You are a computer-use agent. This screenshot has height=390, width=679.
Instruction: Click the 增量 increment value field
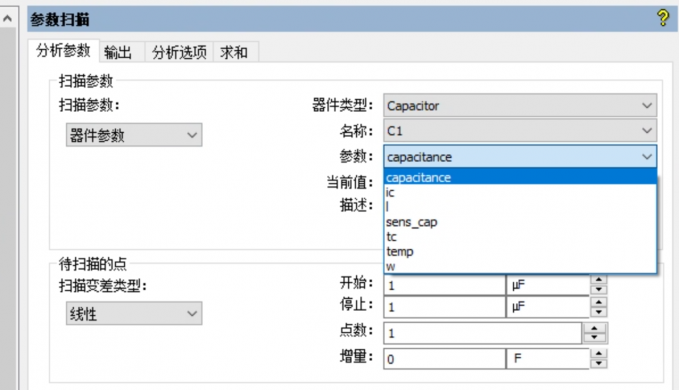[444, 359]
